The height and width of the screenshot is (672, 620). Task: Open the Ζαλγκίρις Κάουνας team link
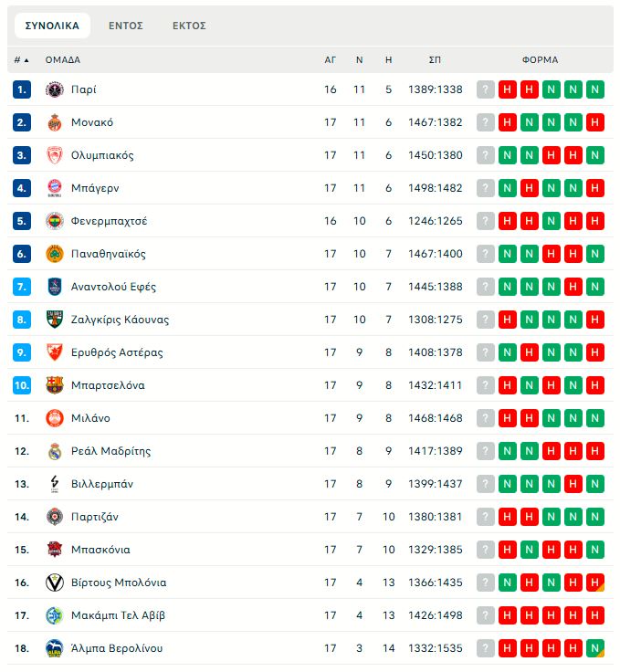coord(120,320)
